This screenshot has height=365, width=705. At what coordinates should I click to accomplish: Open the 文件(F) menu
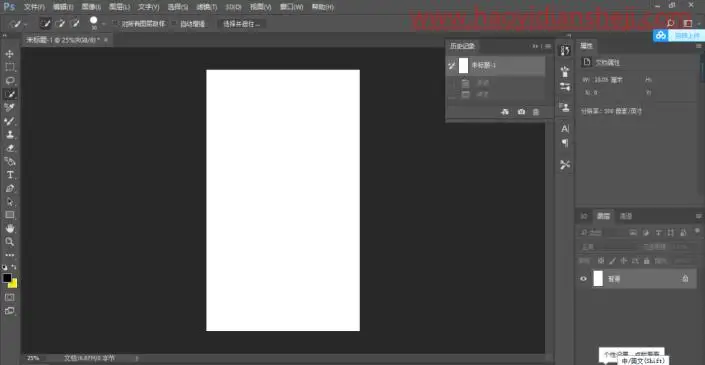coord(35,7)
